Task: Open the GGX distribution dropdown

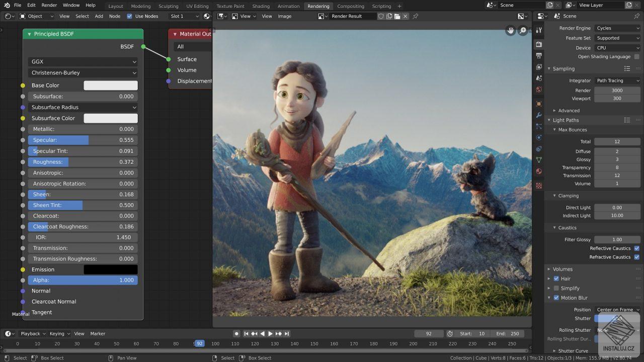Action: [83, 62]
